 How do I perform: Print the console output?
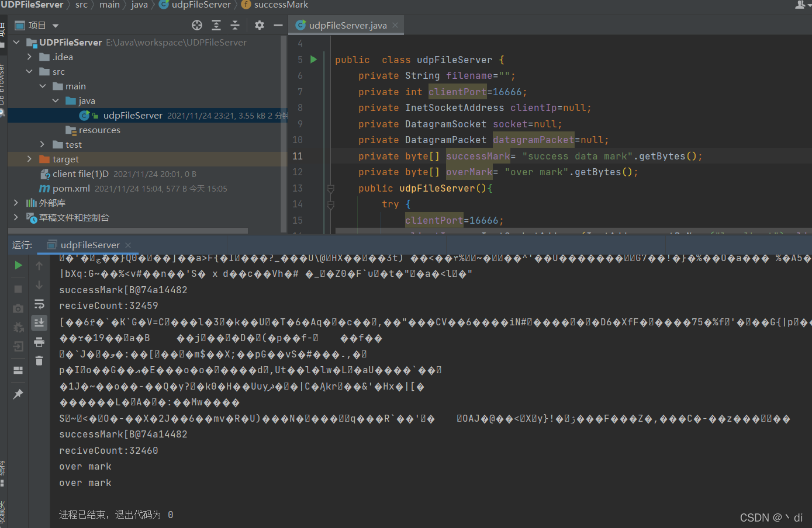coord(39,342)
